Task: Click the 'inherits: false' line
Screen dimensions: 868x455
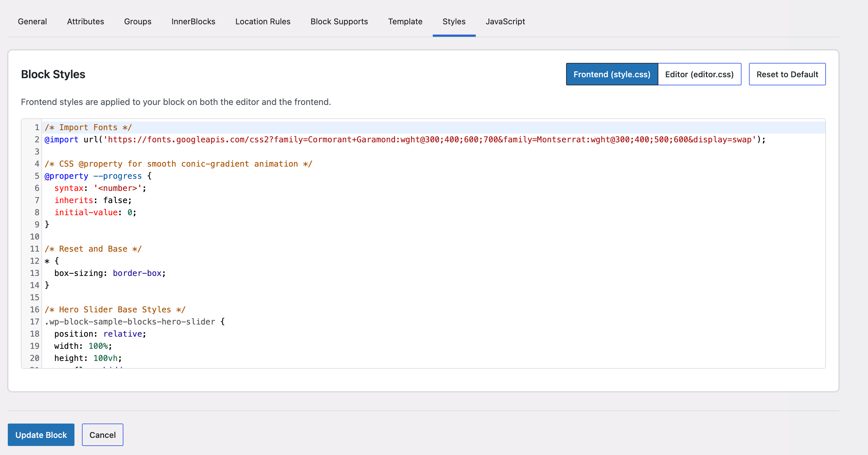Action: click(93, 200)
